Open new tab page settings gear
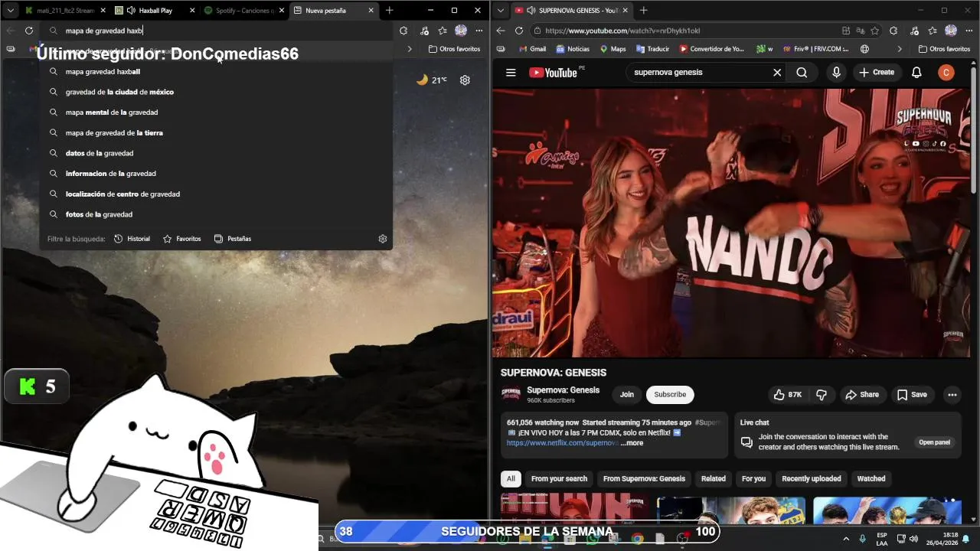 point(465,80)
